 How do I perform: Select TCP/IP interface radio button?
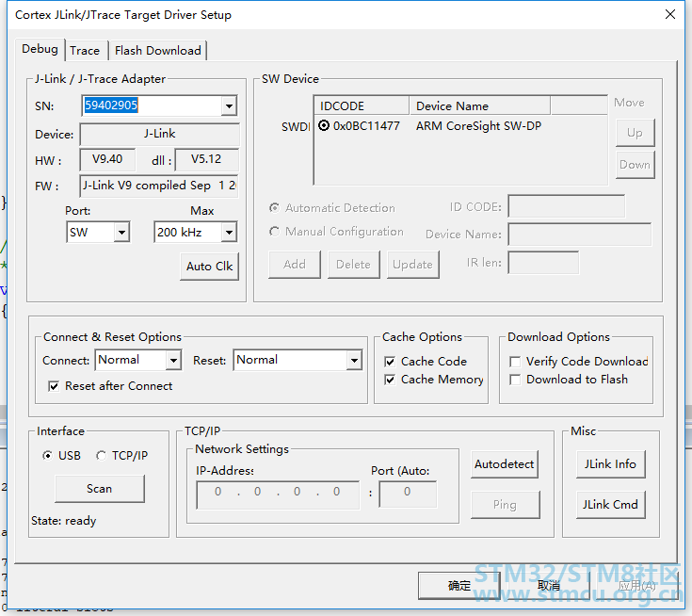click(x=101, y=455)
